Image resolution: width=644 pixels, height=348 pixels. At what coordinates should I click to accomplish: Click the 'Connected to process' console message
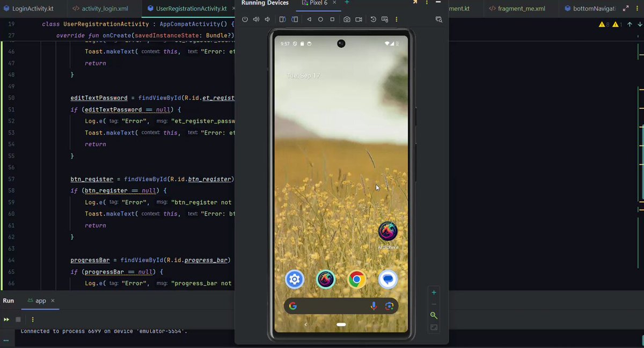[104, 331]
